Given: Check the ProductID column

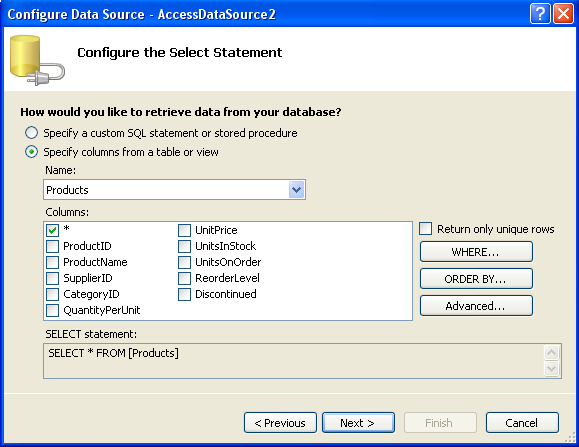Looking at the screenshot, I should click(x=52, y=246).
